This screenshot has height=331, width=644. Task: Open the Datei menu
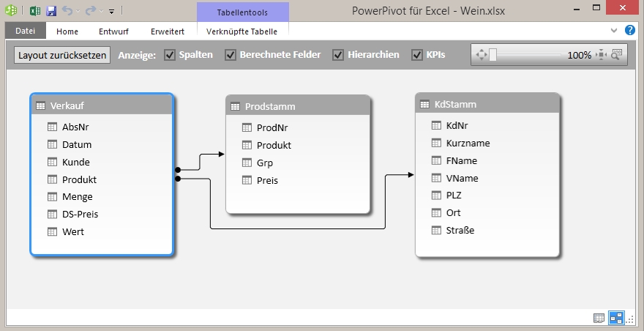tap(26, 31)
